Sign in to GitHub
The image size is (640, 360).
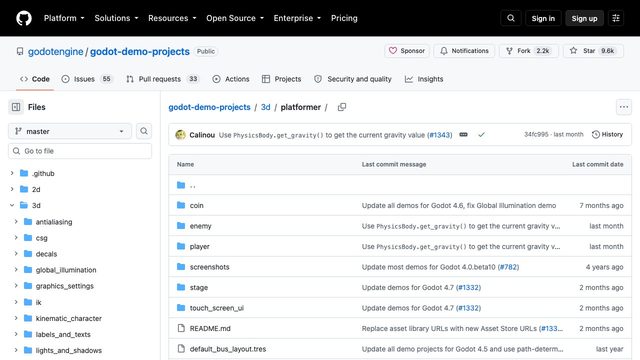(543, 18)
